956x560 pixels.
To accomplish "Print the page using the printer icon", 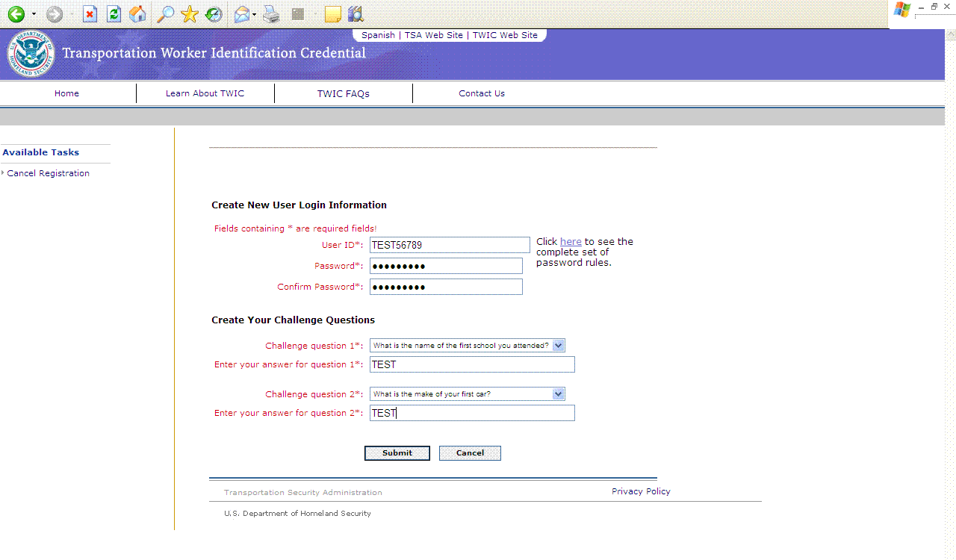I will [271, 14].
